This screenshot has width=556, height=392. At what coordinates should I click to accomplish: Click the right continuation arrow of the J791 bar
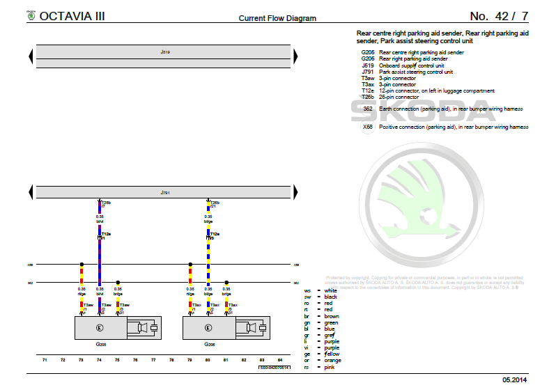pyautogui.click(x=295, y=192)
